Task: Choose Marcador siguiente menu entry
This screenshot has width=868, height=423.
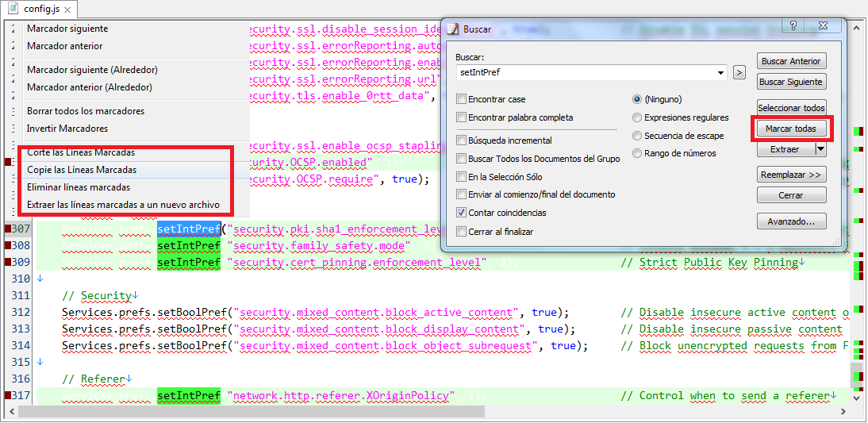Action: tap(67, 29)
